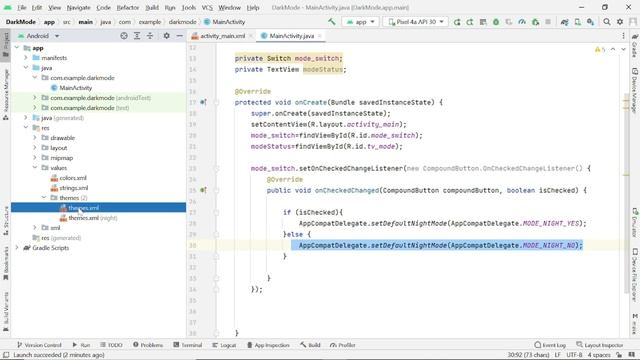Collapse the res folder
This screenshot has width=640, height=360.
(26, 128)
